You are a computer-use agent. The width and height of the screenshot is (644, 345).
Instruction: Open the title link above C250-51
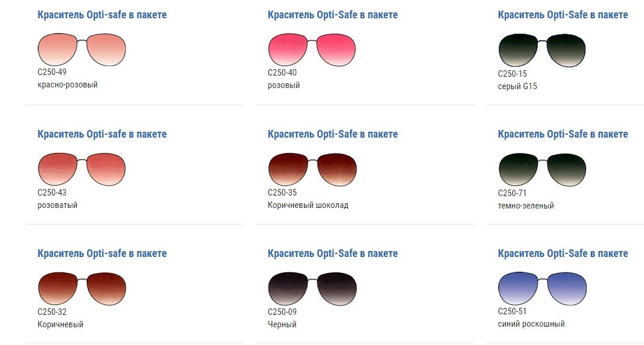click(563, 253)
